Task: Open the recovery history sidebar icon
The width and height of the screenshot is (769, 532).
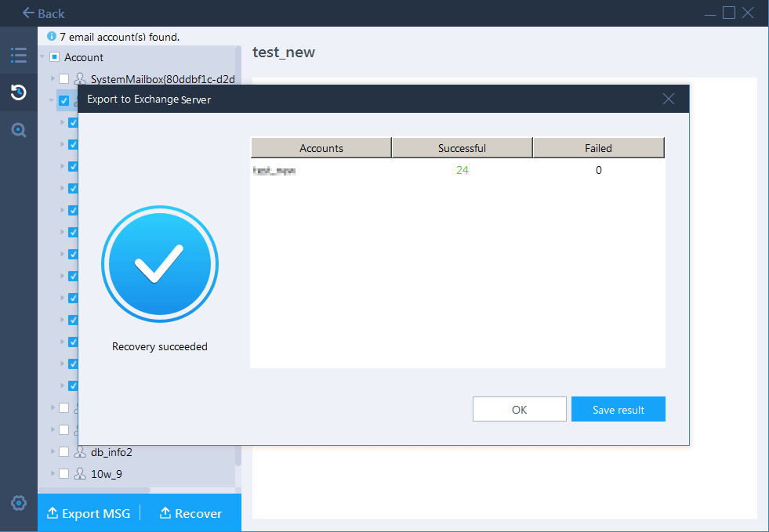Action: point(19,92)
